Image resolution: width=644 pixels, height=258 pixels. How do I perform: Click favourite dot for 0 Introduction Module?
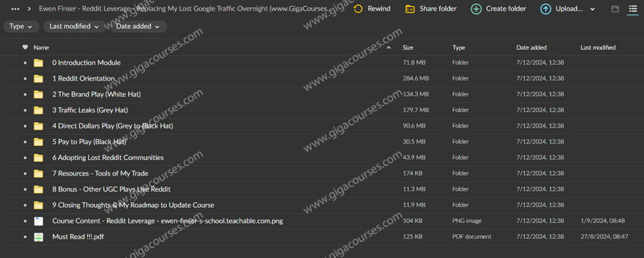[25, 64]
